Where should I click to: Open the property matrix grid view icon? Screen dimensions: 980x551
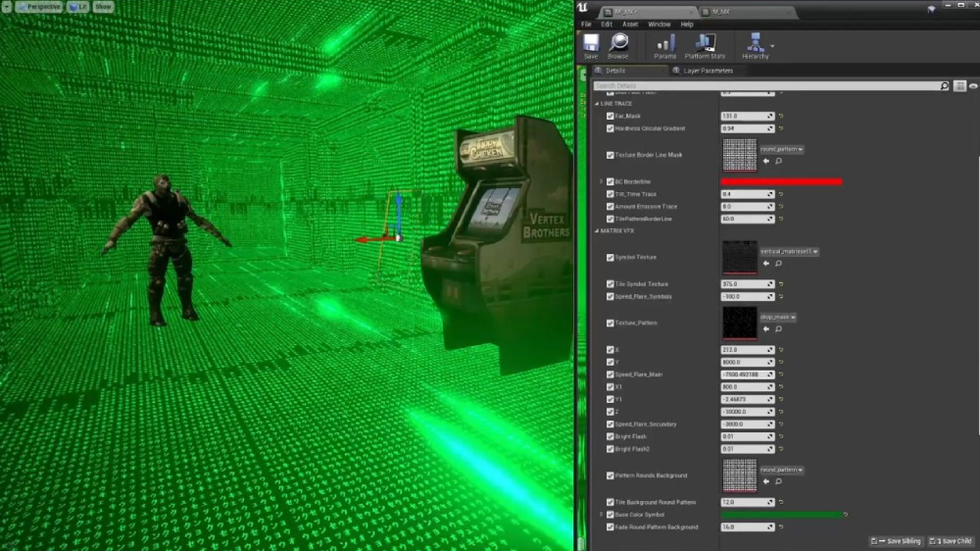coord(960,86)
